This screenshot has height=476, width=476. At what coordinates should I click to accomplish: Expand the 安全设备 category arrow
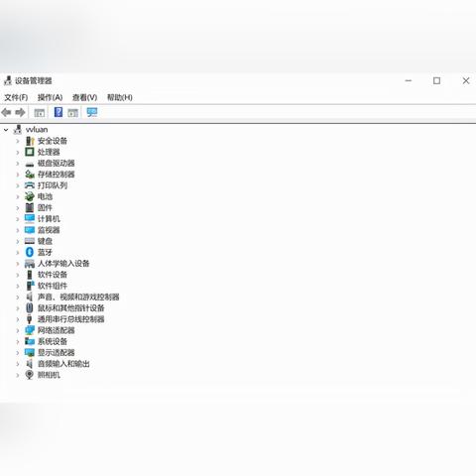pos(18,141)
